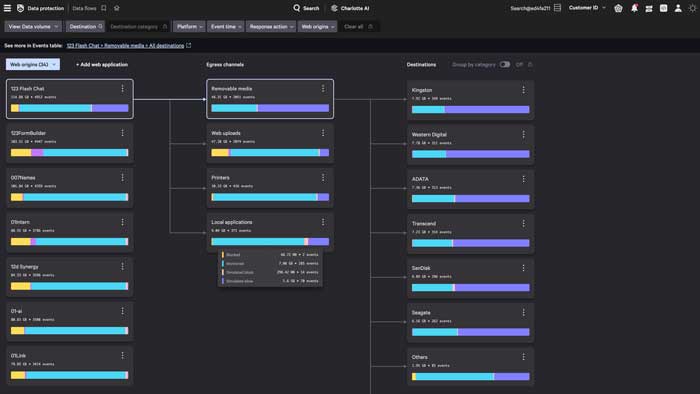This screenshot has height=394, width=700.
Task: Click Charlotte AI in the top bar
Action: [350, 8]
